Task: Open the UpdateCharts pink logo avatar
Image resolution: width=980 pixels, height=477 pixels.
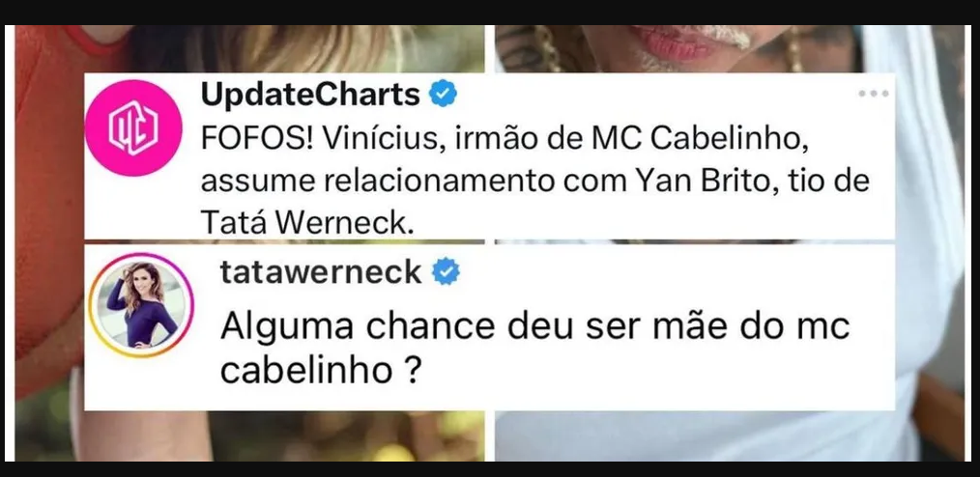Action: pos(133,128)
